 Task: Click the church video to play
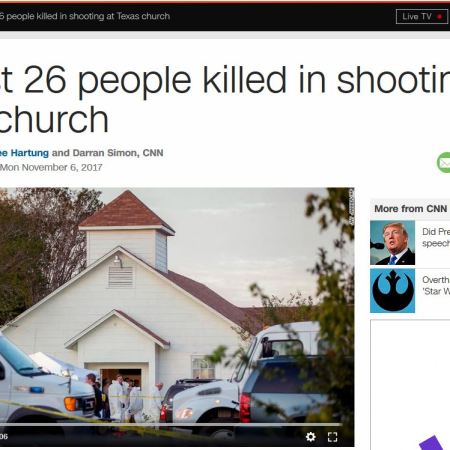pos(177,305)
